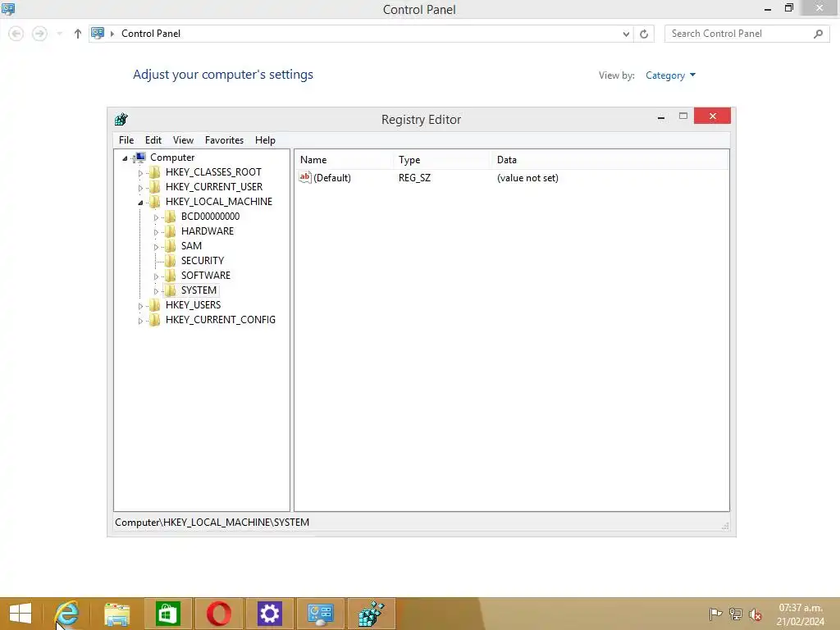Expand the BCD00000000 key arrow
The height and width of the screenshot is (630, 840).
pos(156,217)
